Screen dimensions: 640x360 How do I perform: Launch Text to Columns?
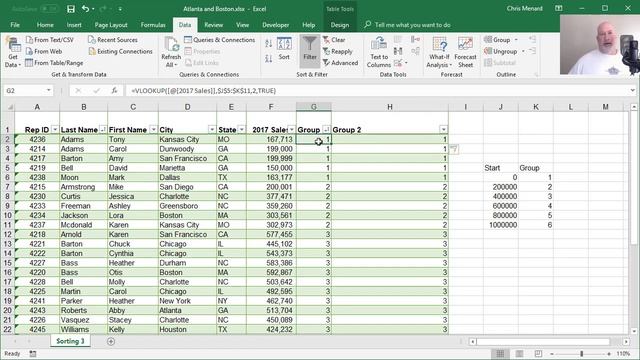point(379,52)
